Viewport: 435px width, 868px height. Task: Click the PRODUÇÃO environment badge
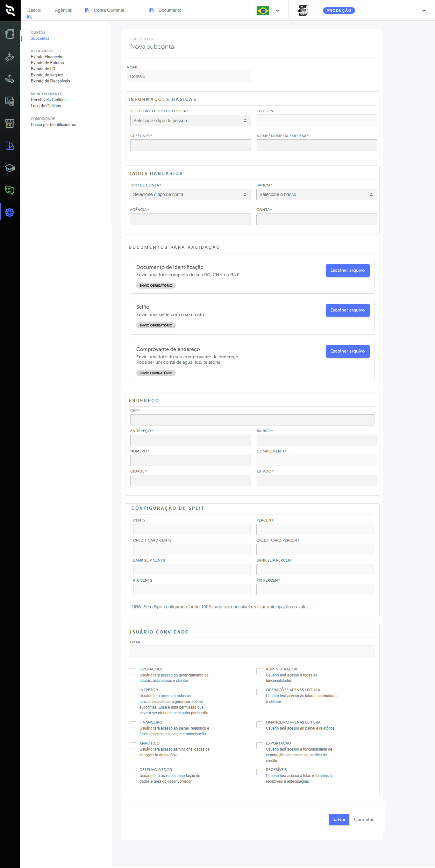pyautogui.click(x=339, y=10)
